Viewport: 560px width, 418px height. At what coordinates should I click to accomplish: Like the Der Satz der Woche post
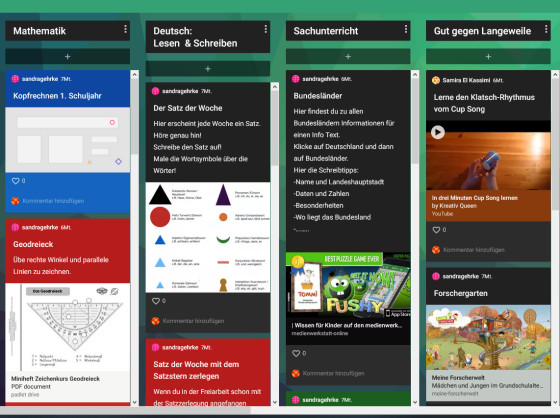[x=156, y=301]
